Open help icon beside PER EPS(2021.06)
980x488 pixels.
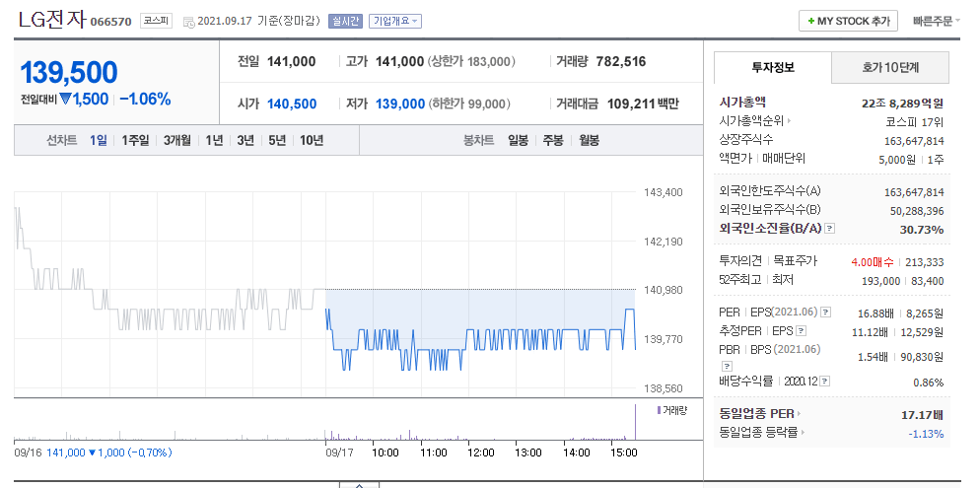pyautogui.click(x=825, y=312)
